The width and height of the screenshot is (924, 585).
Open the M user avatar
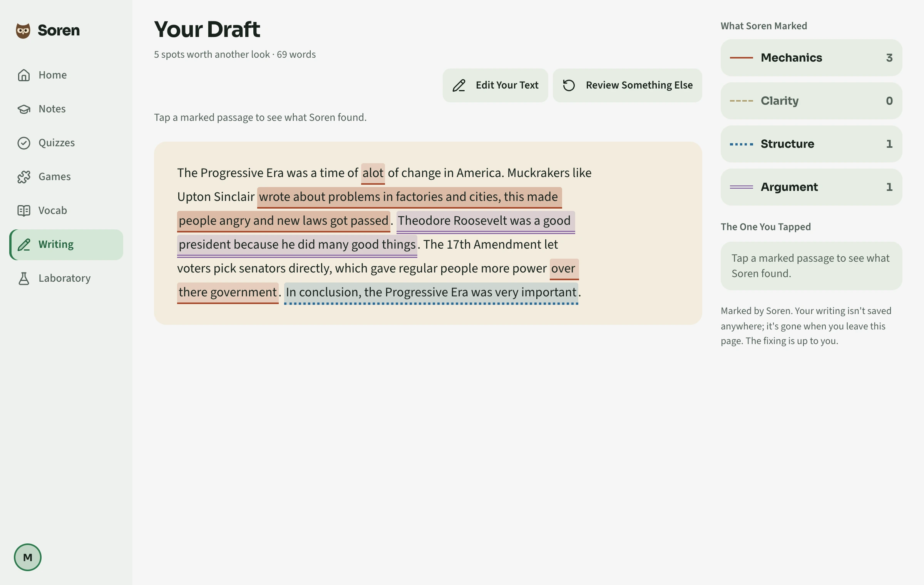point(28,557)
